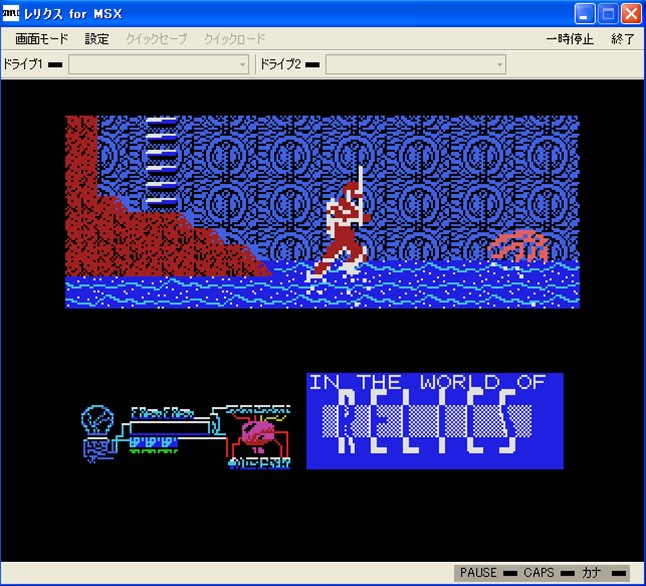Viewport: 646px width, 586px height.
Task: Close the レリクス for MSX window
Action: coord(631,14)
